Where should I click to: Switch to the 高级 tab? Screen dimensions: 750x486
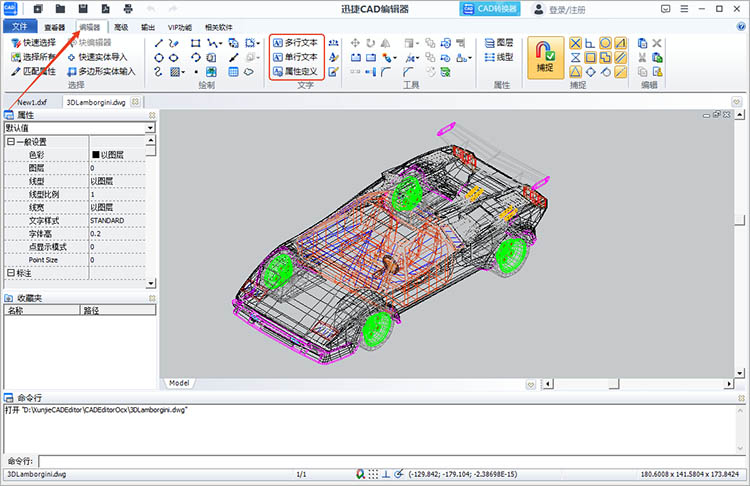point(121,27)
